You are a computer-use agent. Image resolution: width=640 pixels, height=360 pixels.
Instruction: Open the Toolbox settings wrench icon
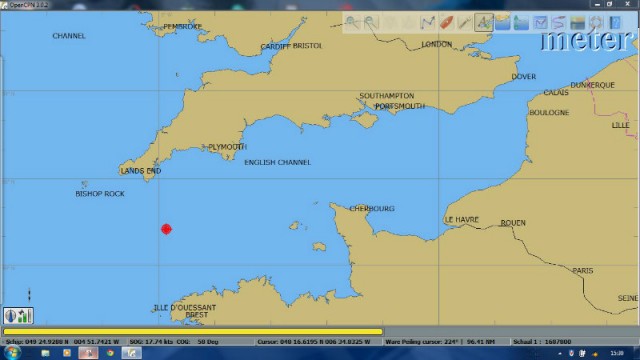pyautogui.click(x=465, y=22)
